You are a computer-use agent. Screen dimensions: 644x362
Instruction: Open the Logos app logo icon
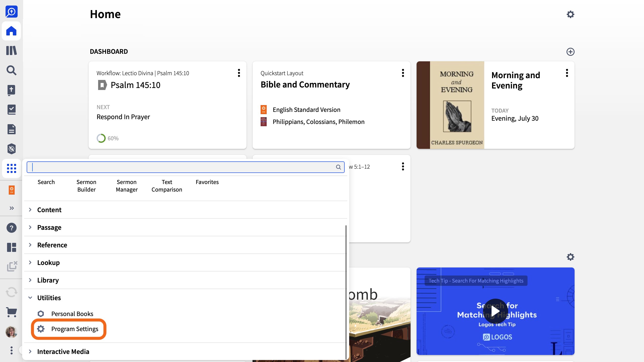pos(11,12)
